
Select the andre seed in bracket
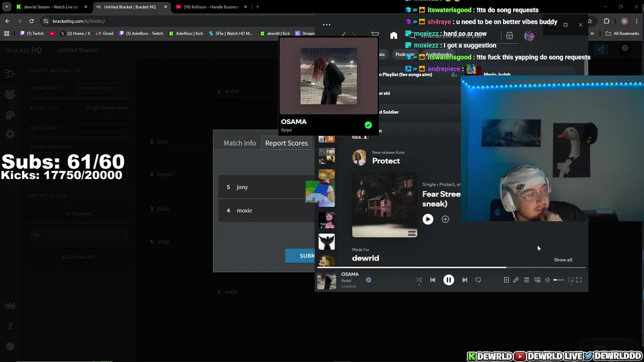coord(231,92)
